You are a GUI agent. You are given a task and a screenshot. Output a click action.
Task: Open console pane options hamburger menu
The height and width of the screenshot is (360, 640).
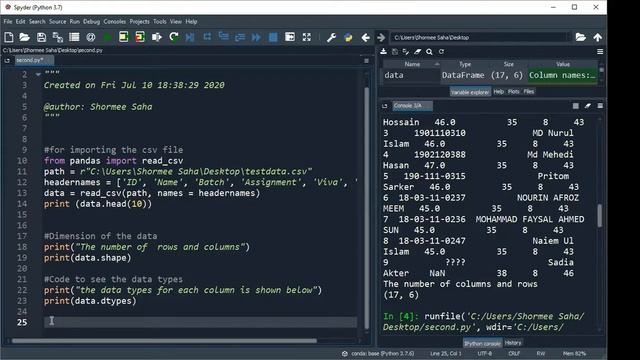[600, 106]
